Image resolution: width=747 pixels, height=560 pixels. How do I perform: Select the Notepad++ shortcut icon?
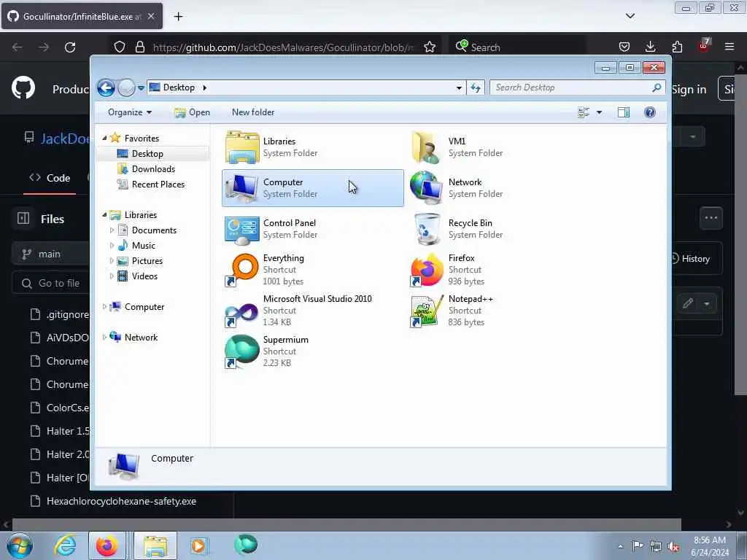click(426, 311)
